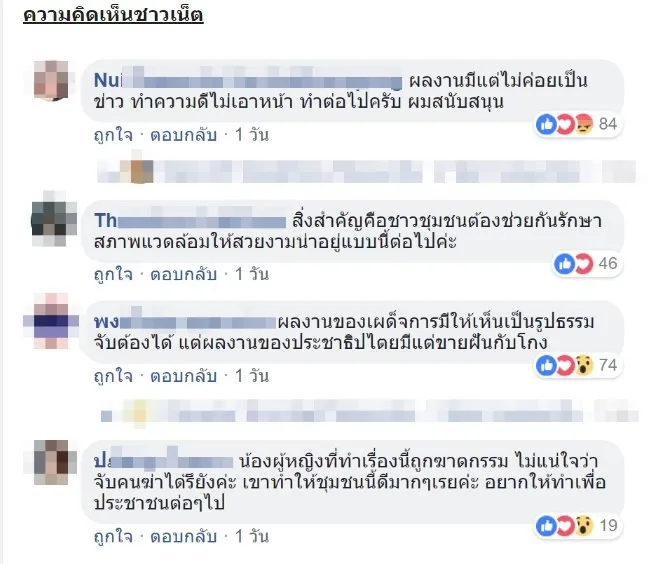
Task: Click ตอบกลับ under the first comment by Nui
Action: point(183,135)
